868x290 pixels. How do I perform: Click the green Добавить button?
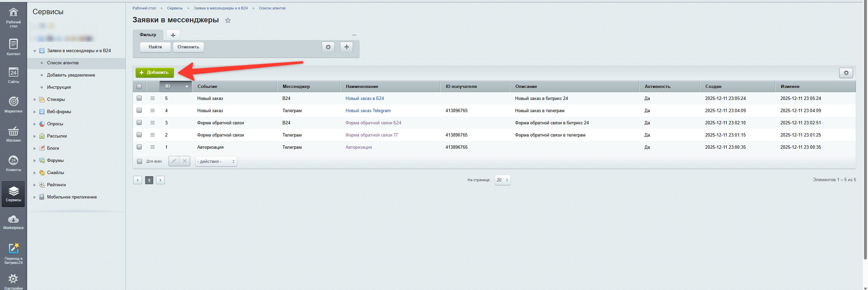coord(155,72)
